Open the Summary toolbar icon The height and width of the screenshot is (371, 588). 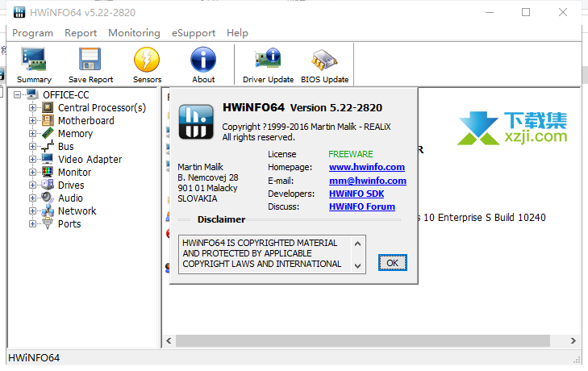click(34, 59)
